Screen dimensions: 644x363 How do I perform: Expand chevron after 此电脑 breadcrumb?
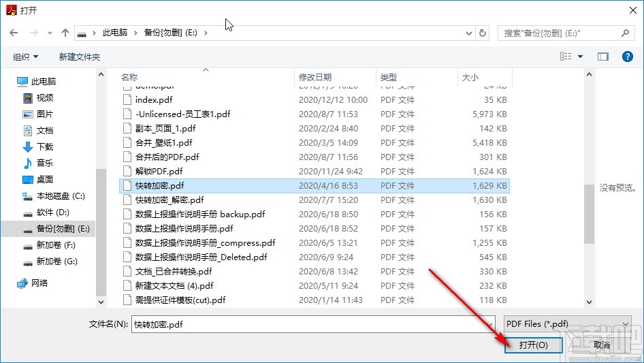[x=135, y=33]
